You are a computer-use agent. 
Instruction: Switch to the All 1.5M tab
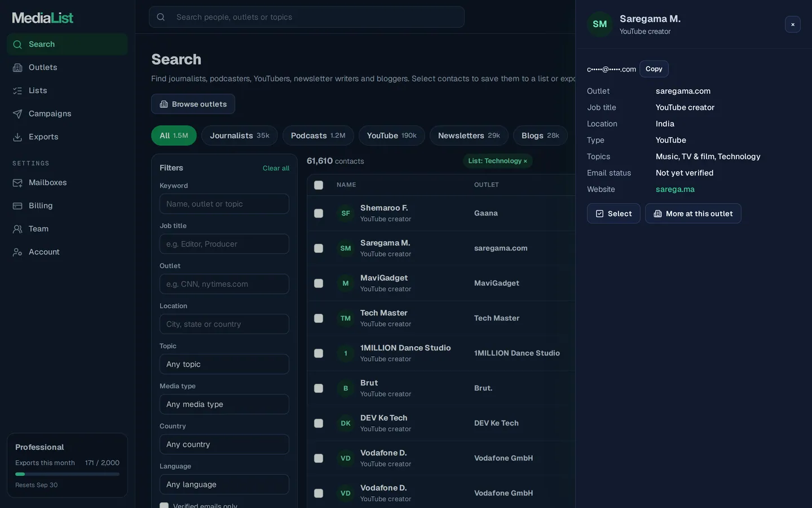pyautogui.click(x=174, y=135)
